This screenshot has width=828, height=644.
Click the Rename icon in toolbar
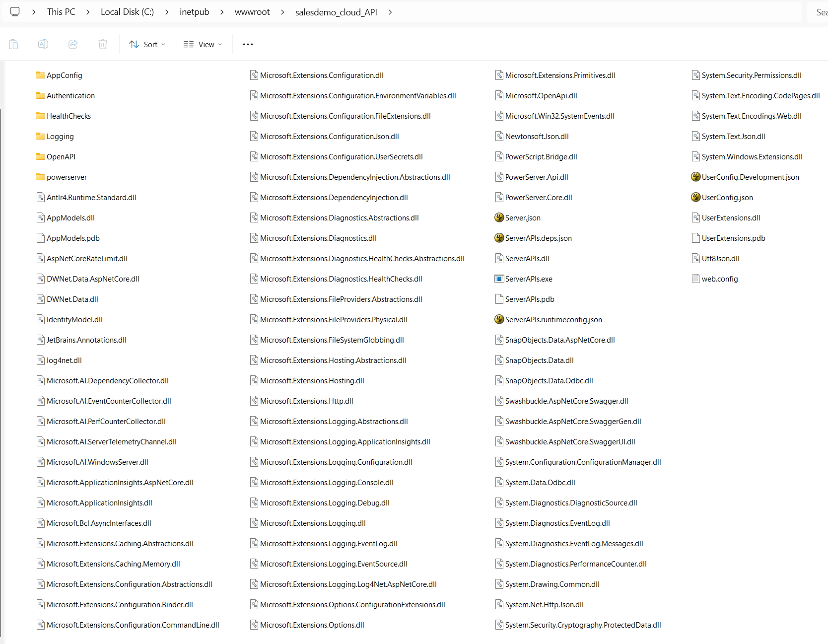click(43, 44)
